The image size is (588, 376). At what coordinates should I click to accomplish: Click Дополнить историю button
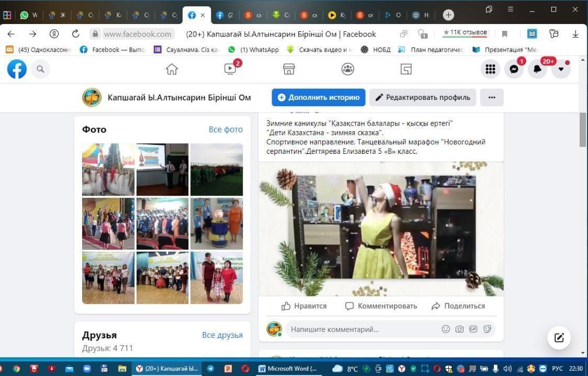319,97
